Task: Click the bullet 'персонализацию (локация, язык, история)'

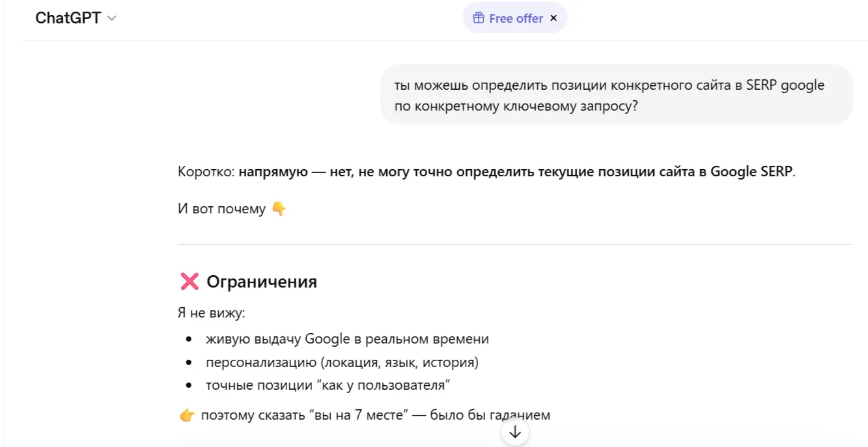Action: (x=342, y=362)
